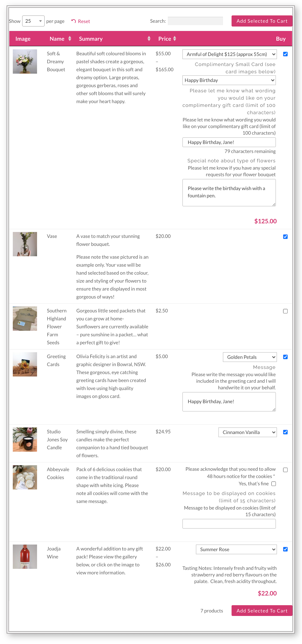Click the Reset arrow icon
Screen dimensions: 302x644
(73, 21)
